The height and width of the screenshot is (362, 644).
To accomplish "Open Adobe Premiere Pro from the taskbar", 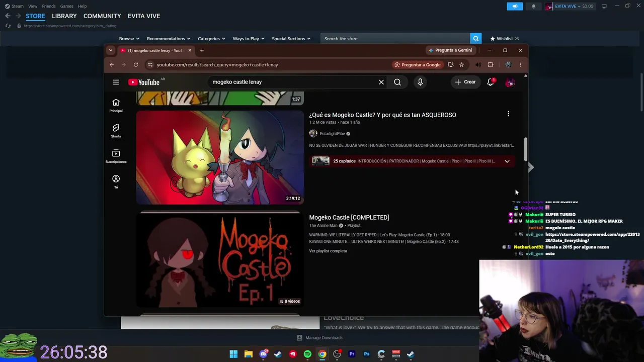I will [x=352, y=354].
